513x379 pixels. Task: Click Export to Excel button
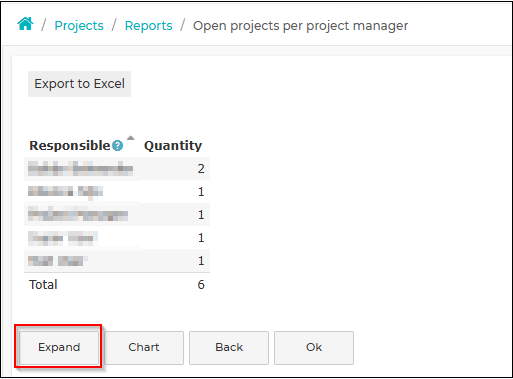[79, 84]
